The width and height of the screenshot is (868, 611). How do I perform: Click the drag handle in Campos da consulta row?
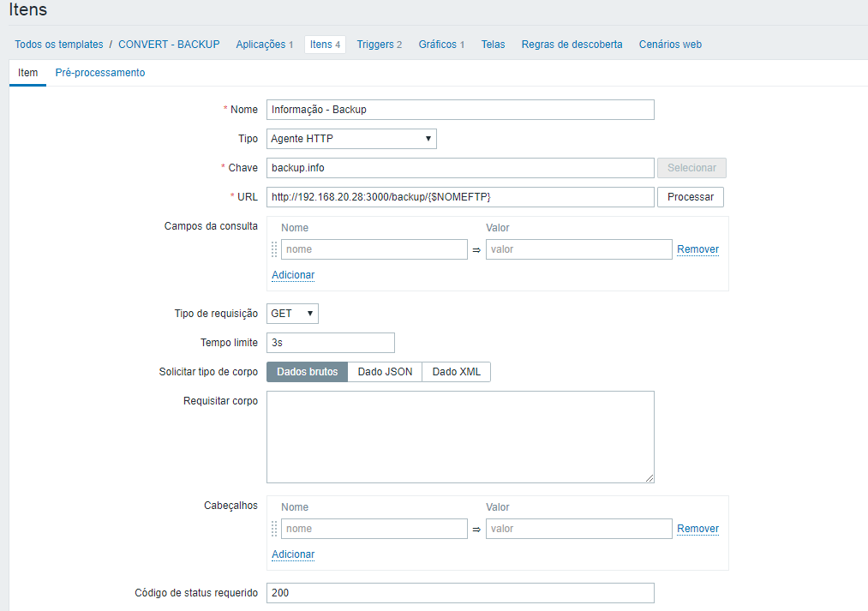274,249
